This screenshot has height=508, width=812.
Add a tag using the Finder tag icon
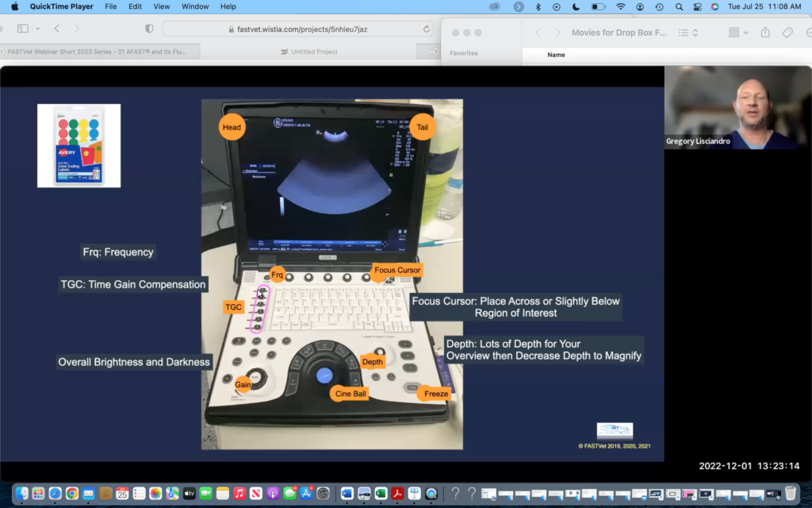tap(787, 33)
